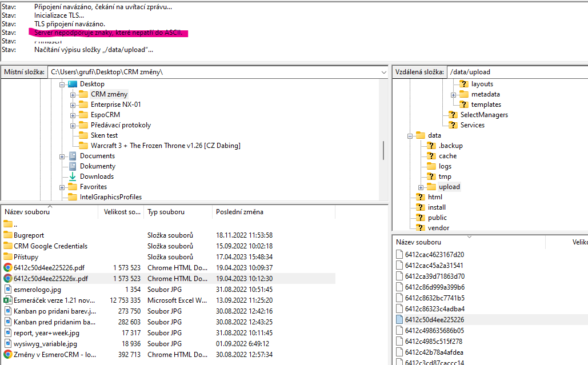Expand the Favorites tree node

point(62,187)
